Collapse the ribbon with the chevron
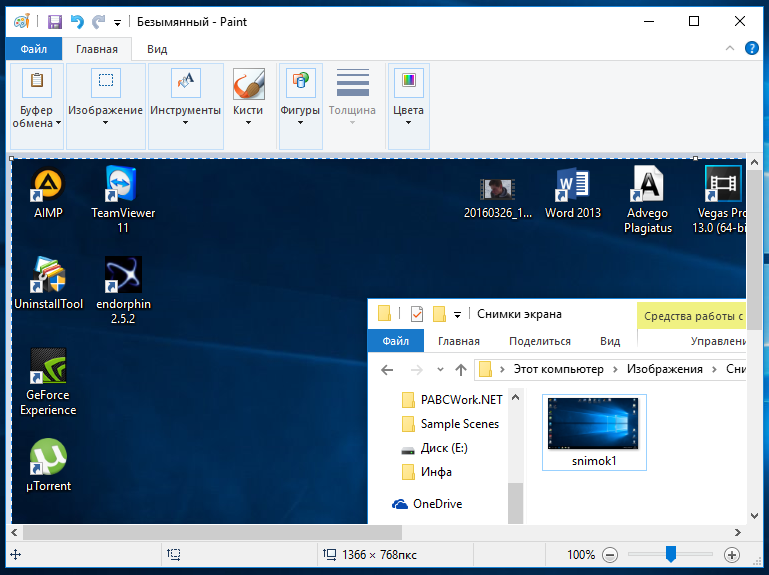Image resolution: width=769 pixels, height=575 pixels. (730, 48)
